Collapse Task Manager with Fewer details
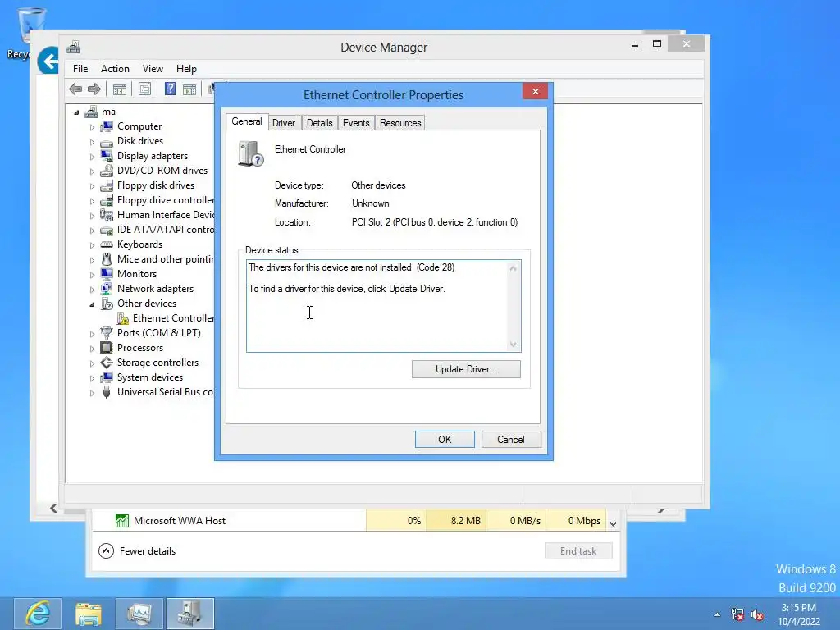Screen dimensions: 840x630 137,550
